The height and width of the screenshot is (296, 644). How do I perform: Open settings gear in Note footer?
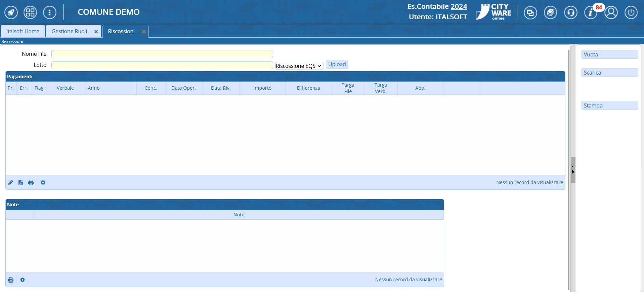(x=23, y=280)
